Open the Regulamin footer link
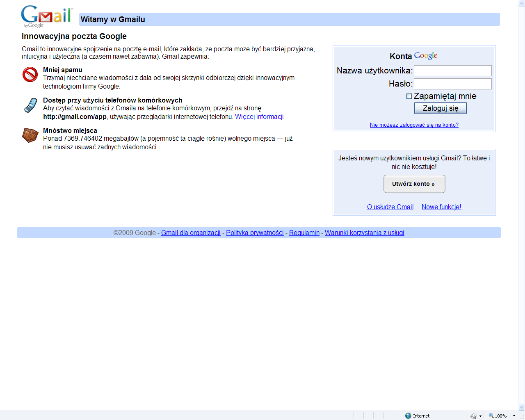The height and width of the screenshot is (420, 525). (x=304, y=233)
